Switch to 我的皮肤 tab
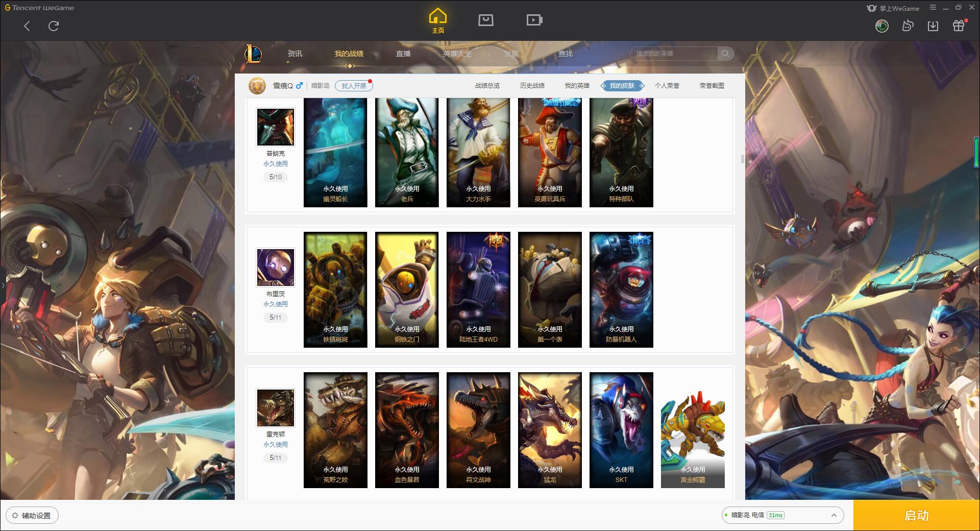 622,86
